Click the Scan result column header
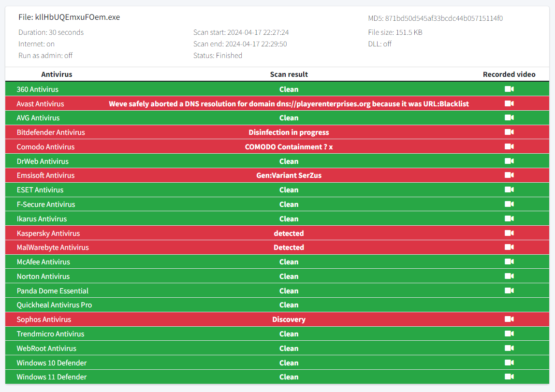The image size is (555, 392). 289,74
